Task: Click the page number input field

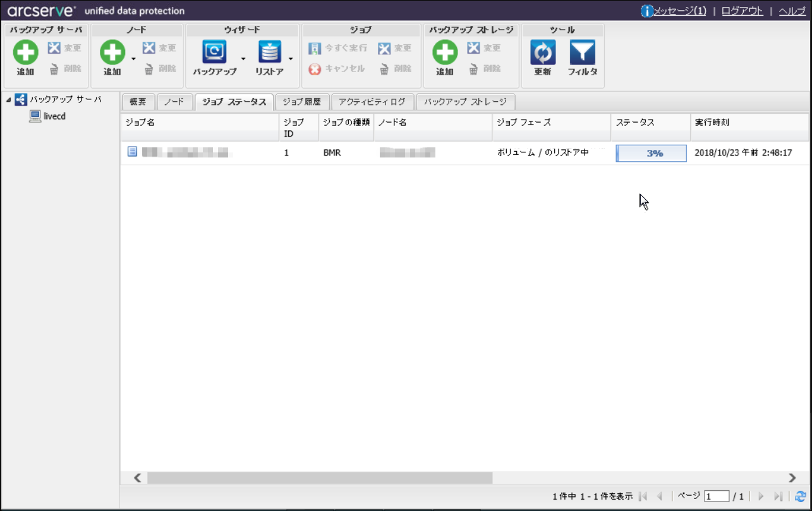Action: click(717, 496)
